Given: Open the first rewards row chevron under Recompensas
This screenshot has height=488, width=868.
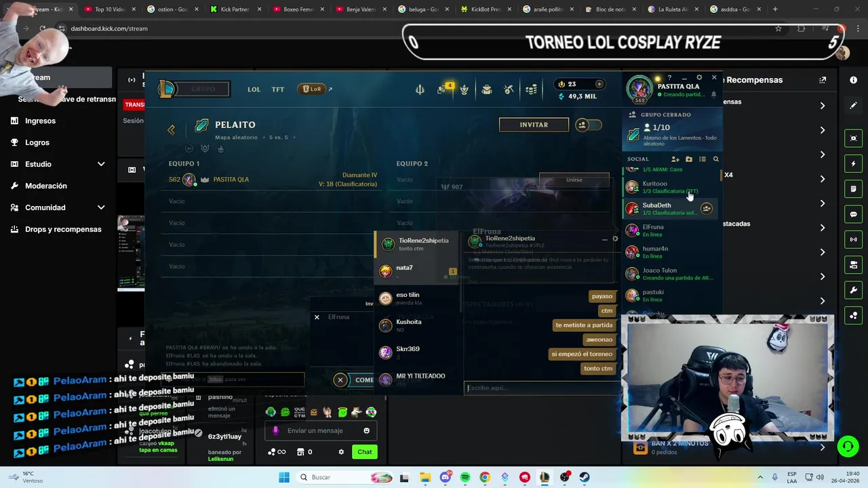Looking at the screenshot, I should pyautogui.click(x=823, y=106).
